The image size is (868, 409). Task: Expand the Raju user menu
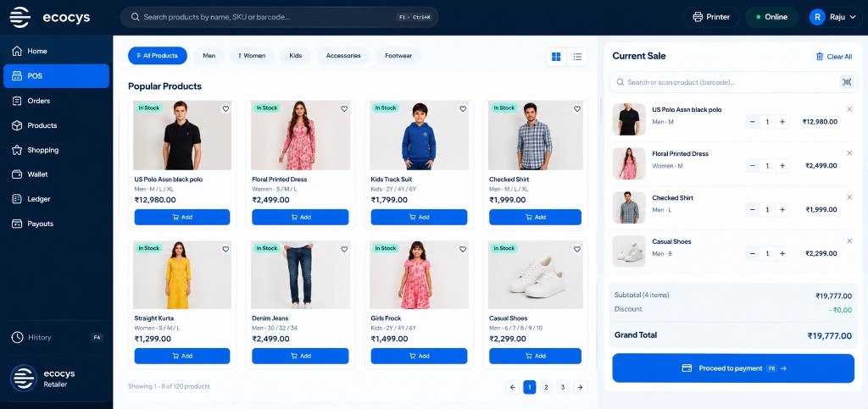(x=835, y=17)
